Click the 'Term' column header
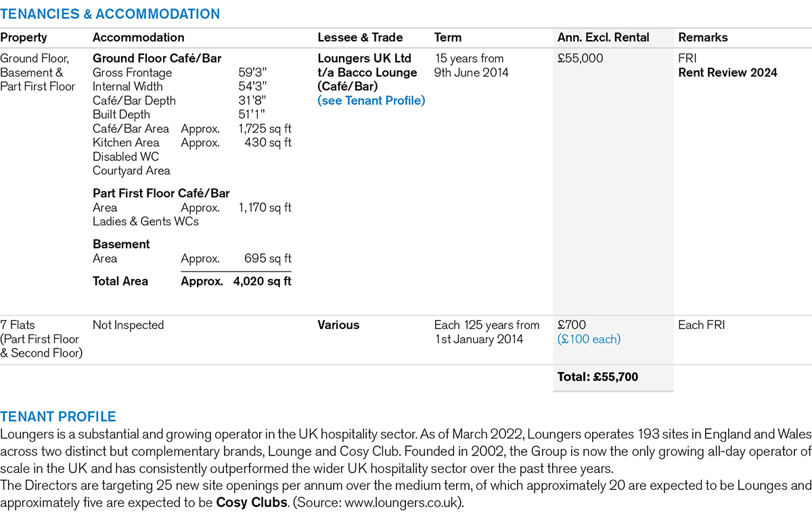 (x=448, y=38)
